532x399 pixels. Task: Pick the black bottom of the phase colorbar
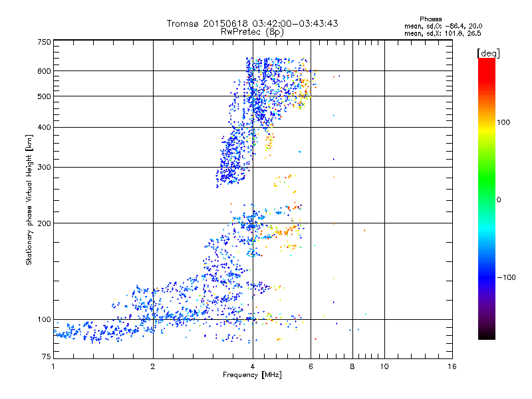[x=487, y=336]
